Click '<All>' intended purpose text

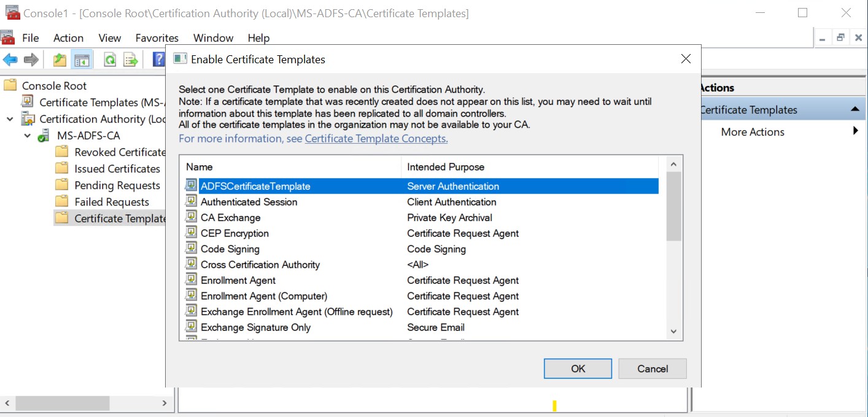417,264
